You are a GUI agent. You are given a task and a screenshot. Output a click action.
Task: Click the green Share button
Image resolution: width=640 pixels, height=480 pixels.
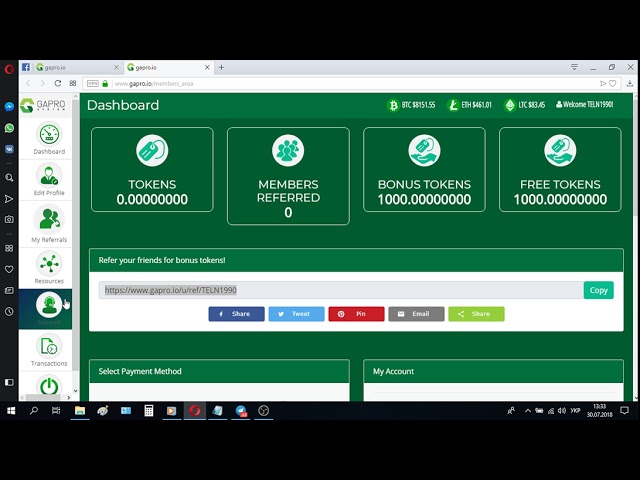tap(476, 314)
